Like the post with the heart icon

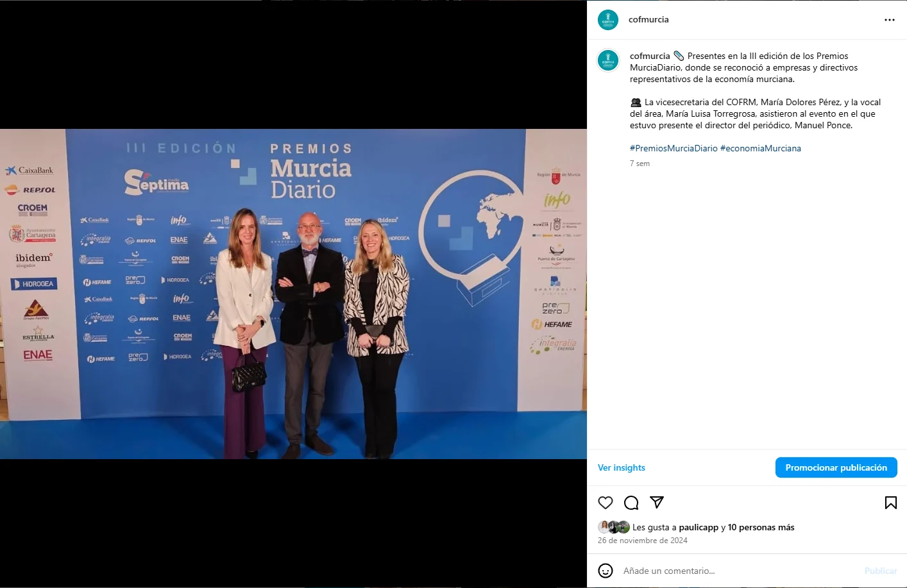coord(606,503)
